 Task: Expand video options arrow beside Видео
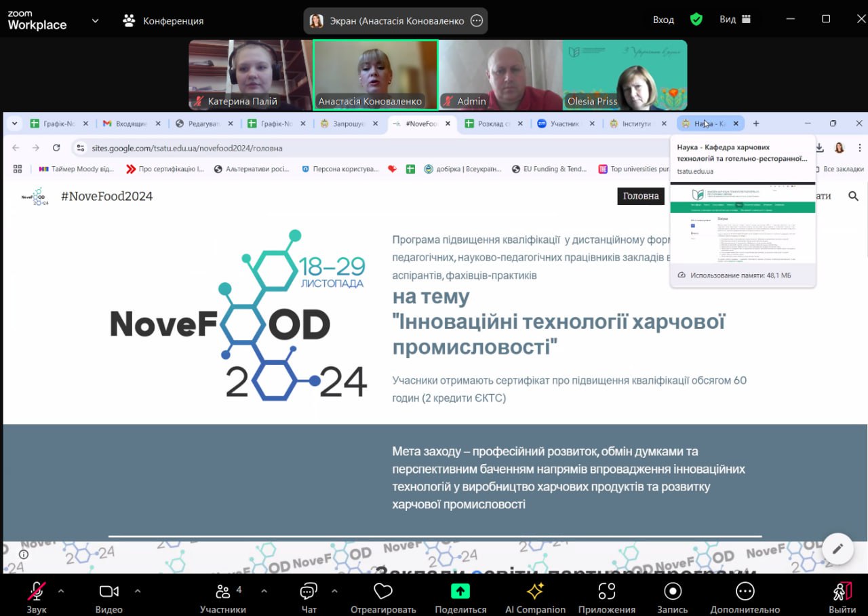point(138,591)
